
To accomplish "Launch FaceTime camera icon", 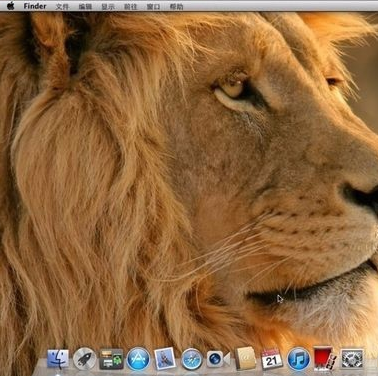I will click(218, 359).
